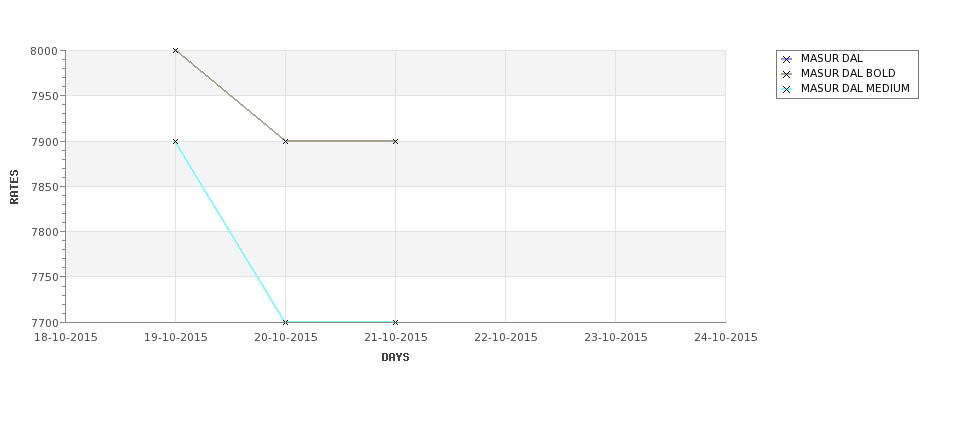Select the MASUR DAL MEDIUM legend label

click(x=855, y=89)
